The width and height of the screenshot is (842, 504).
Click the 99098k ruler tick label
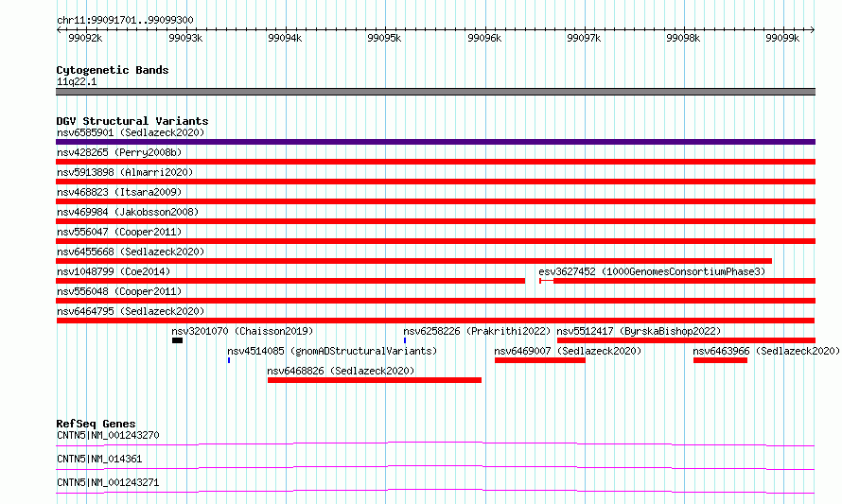[x=684, y=38]
